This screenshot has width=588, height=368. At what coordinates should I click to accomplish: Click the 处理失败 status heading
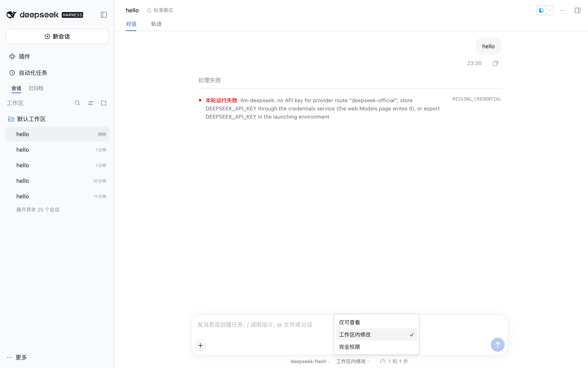point(209,80)
